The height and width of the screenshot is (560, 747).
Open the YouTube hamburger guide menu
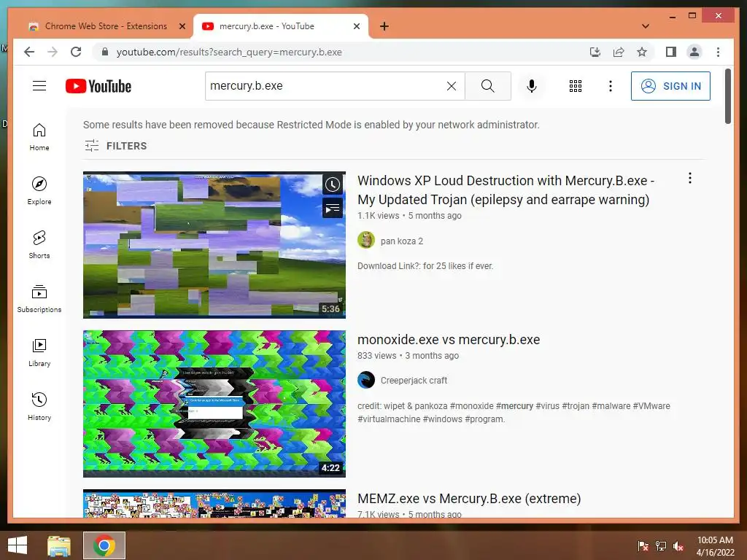(x=39, y=86)
